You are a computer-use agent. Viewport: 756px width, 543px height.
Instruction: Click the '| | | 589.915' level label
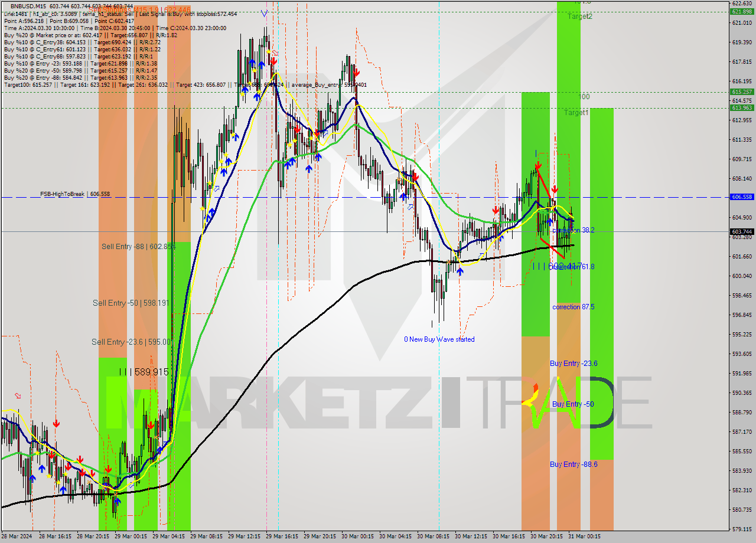144,372
